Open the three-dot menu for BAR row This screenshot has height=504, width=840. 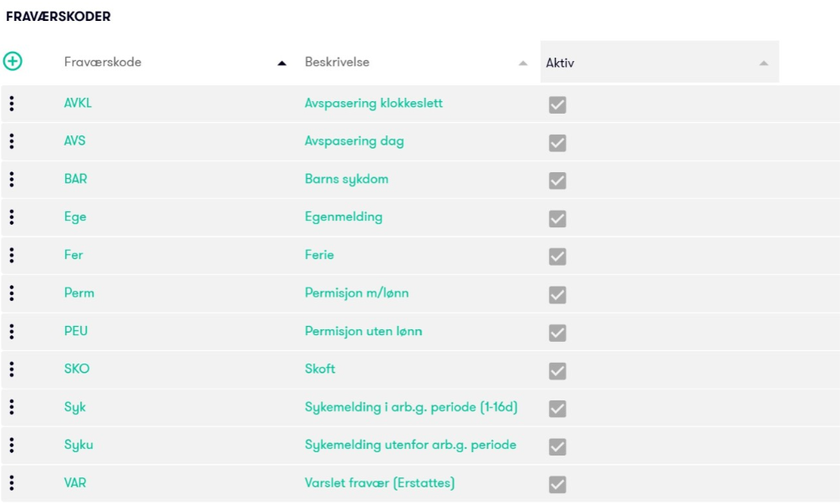point(12,180)
